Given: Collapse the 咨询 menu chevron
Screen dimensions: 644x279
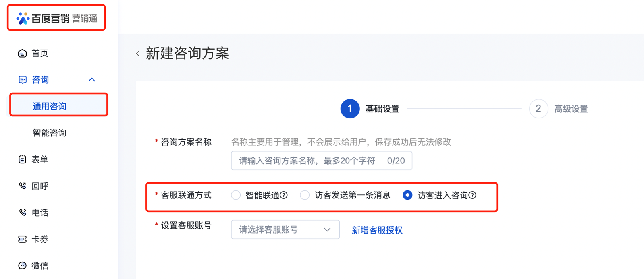Looking at the screenshot, I should (92, 80).
